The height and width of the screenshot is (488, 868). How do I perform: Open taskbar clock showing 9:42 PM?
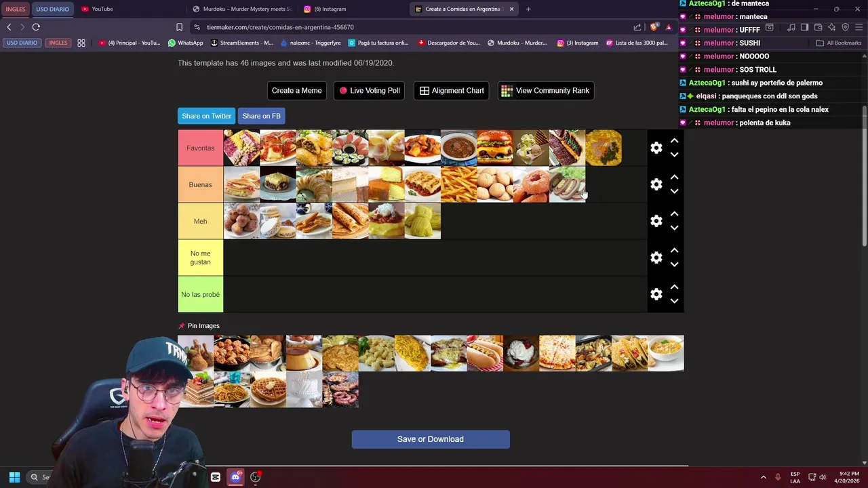click(848, 477)
